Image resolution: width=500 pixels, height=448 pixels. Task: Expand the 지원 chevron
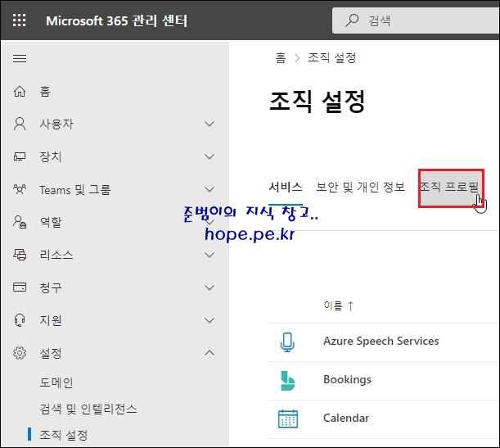[x=209, y=320]
